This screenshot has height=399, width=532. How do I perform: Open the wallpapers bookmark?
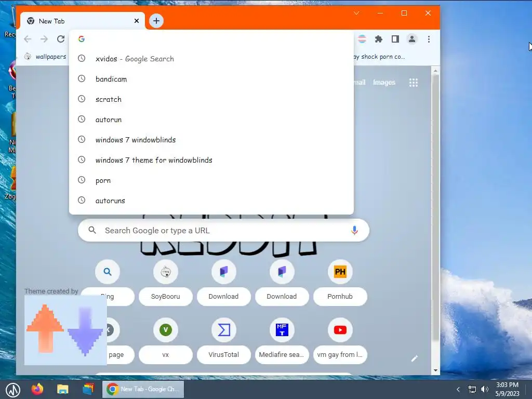pos(46,57)
